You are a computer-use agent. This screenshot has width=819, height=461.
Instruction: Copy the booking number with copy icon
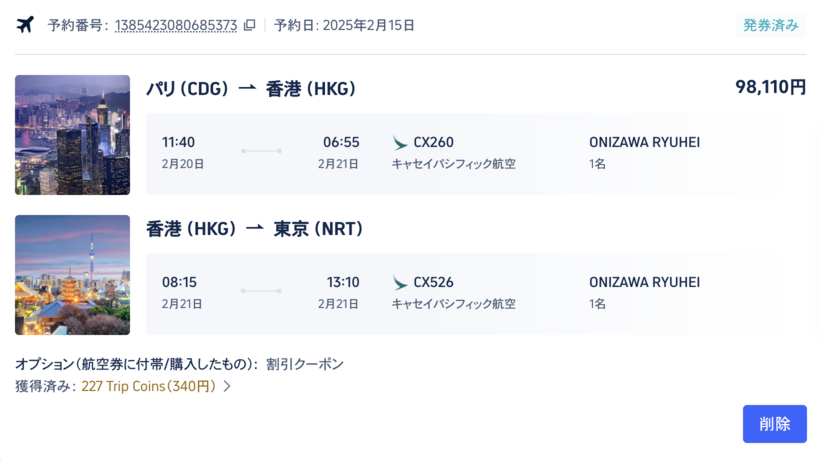[250, 25]
